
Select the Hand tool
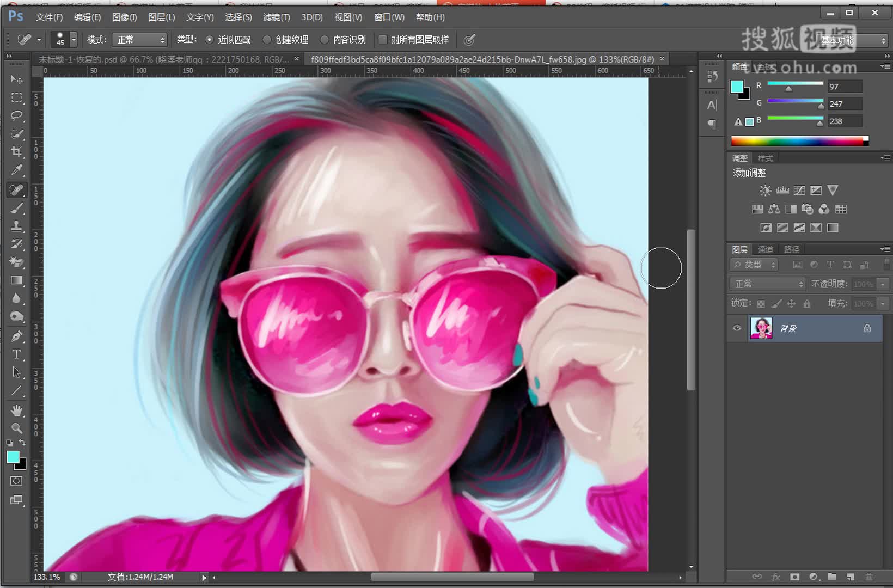point(16,410)
